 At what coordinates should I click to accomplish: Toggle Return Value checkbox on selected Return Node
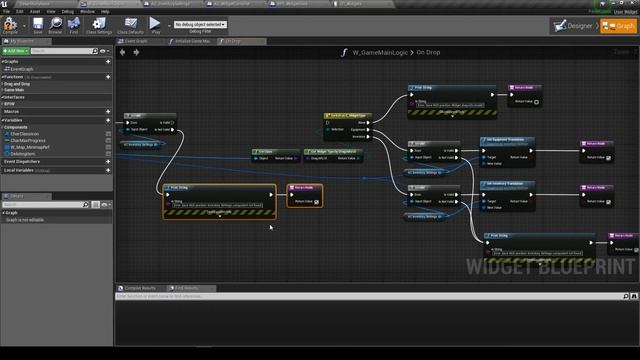(x=316, y=202)
